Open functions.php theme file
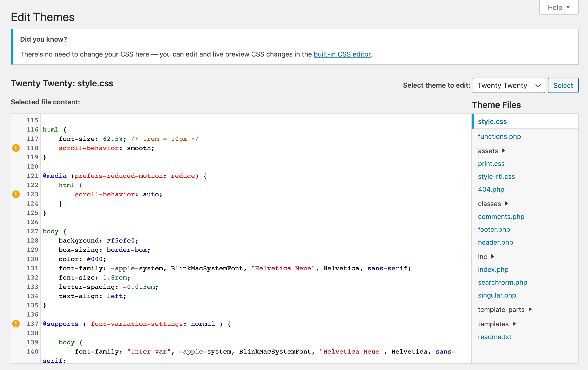 (499, 136)
